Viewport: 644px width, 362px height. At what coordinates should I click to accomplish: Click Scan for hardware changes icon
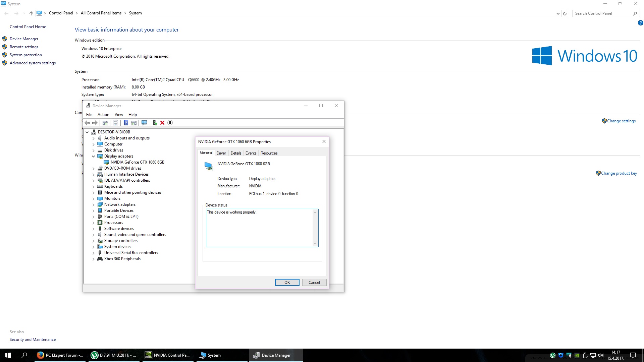coord(144,123)
